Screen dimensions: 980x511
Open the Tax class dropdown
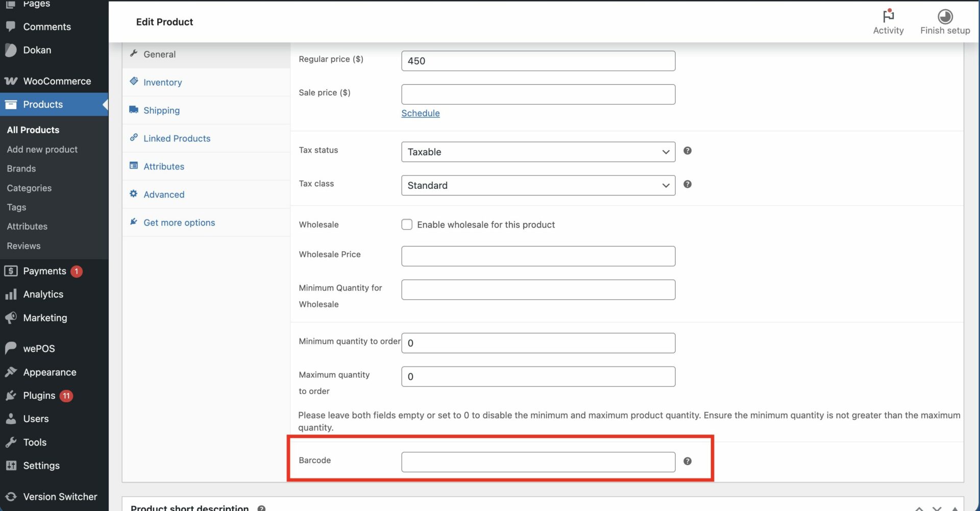(538, 185)
